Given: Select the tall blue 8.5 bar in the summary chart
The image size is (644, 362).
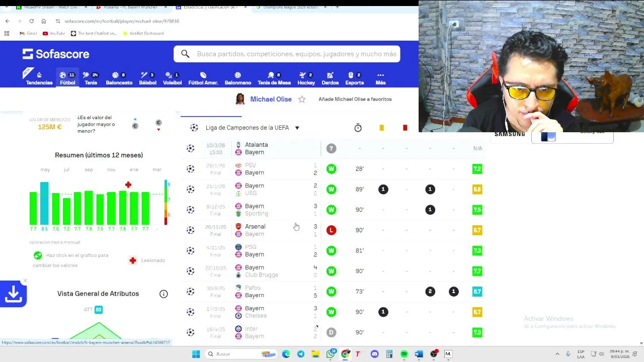Looking at the screenshot, I should point(44,203).
